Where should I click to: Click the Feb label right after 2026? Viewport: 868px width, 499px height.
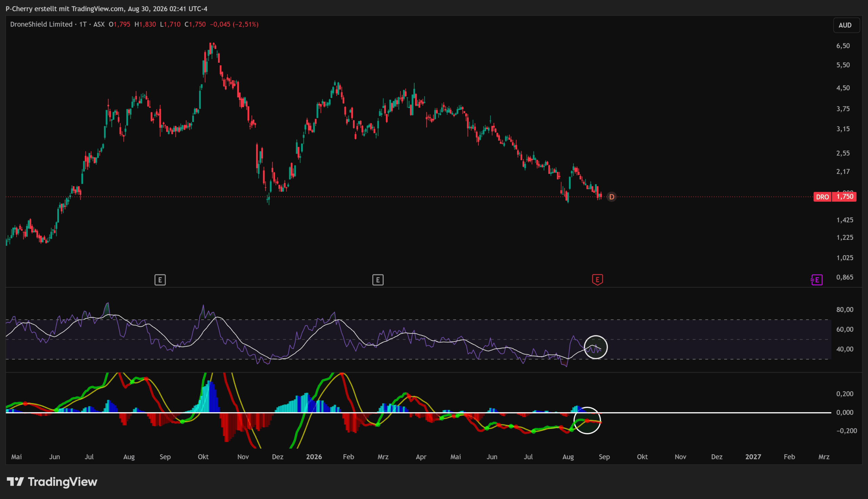pos(348,457)
